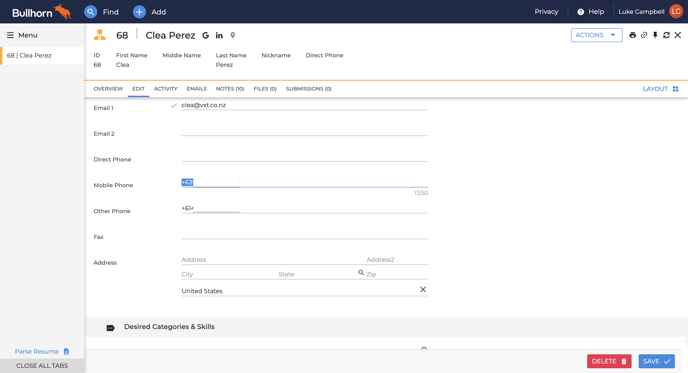Open the ACTIONS dropdown
This screenshot has width=688, height=373.
(596, 35)
